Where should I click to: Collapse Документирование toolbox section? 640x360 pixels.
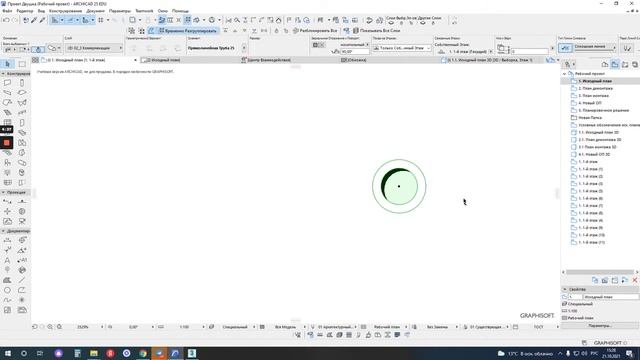(3, 231)
